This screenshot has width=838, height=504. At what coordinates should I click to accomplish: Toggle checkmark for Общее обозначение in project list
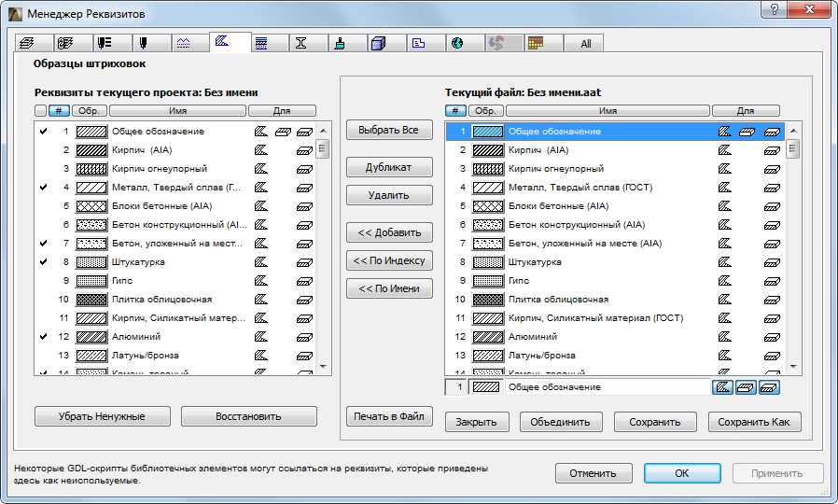click(43, 131)
